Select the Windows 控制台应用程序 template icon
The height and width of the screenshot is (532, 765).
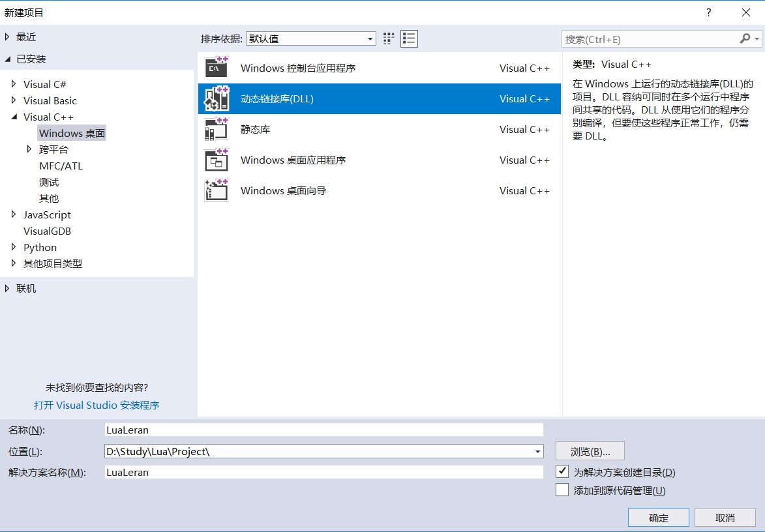click(216, 67)
